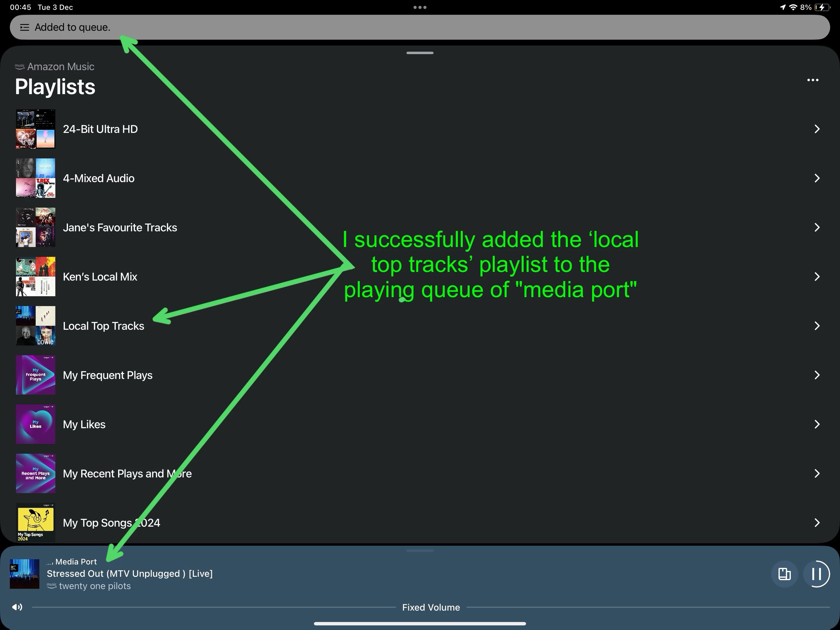Tap the queue icon in notification
Image resolution: width=840 pixels, height=630 pixels.
[x=25, y=27]
